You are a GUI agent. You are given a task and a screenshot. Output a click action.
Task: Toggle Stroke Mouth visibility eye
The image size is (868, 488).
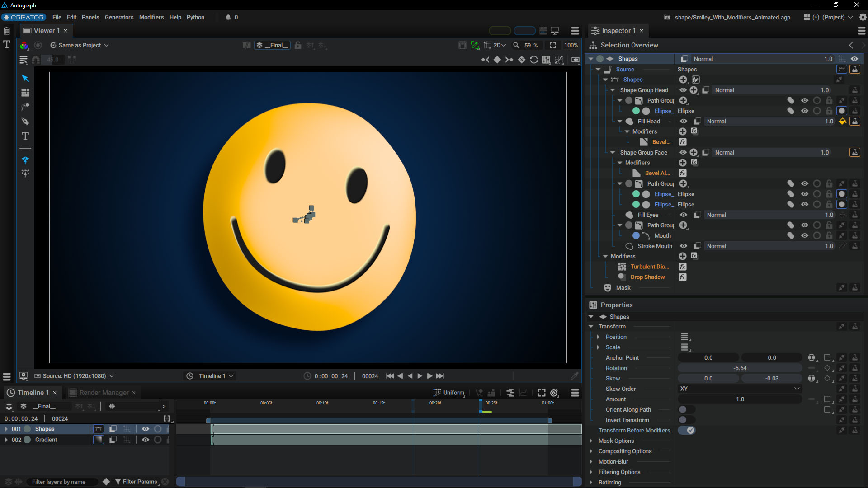click(x=684, y=246)
